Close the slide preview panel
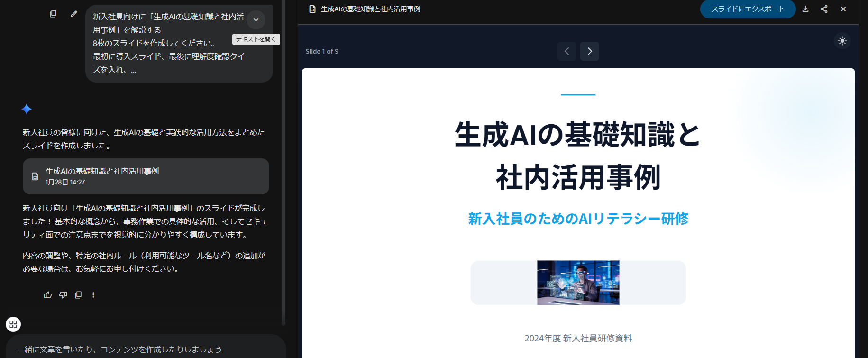The image size is (868, 358). coord(843,9)
